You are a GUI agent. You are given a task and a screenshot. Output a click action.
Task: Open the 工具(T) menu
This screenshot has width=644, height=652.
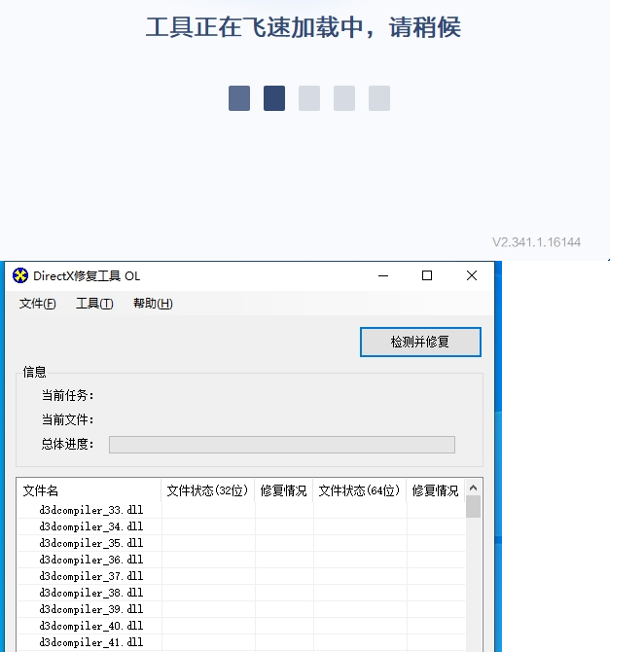(x=94, y=304)
